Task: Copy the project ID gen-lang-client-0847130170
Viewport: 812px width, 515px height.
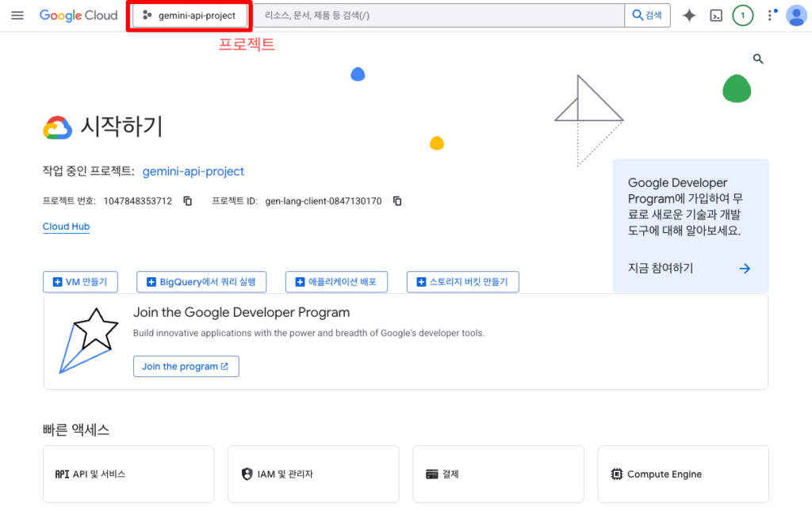Action: tap(397, 201)
